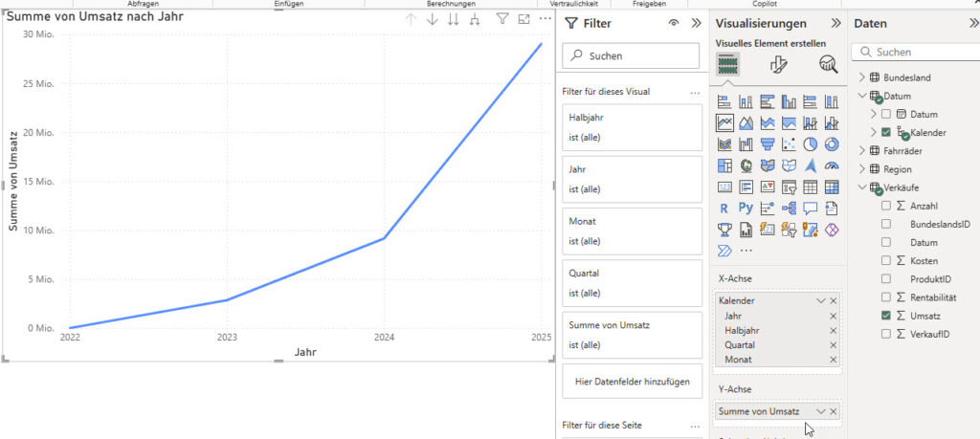
Task: Select the pie chart visualization
Action: tap(810, 144)
